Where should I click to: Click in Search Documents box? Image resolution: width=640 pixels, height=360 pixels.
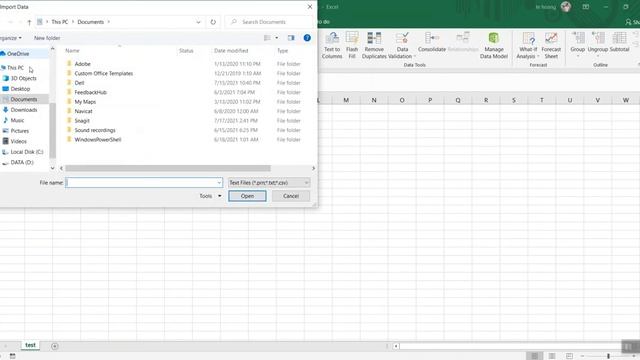269,22
